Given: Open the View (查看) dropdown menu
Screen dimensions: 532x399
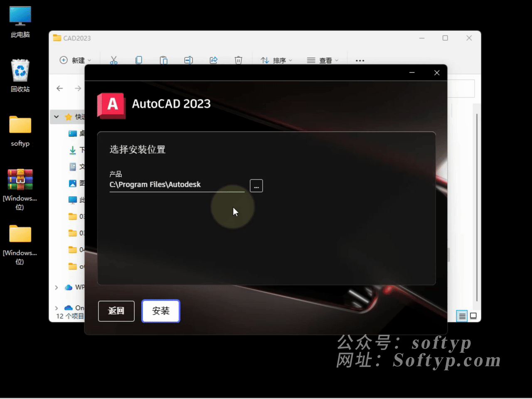Looking at the screenshot, I should (323, 60).
